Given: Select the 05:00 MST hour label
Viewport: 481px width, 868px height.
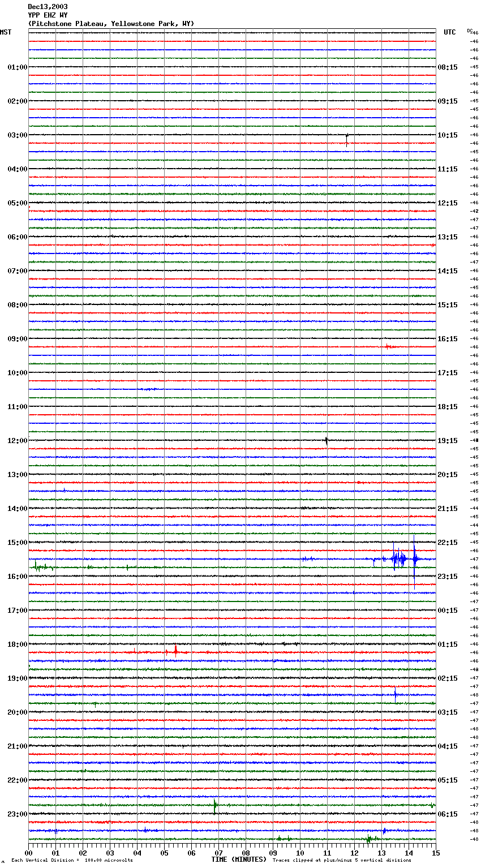Looking at the screenshot, I should point(18,203).
